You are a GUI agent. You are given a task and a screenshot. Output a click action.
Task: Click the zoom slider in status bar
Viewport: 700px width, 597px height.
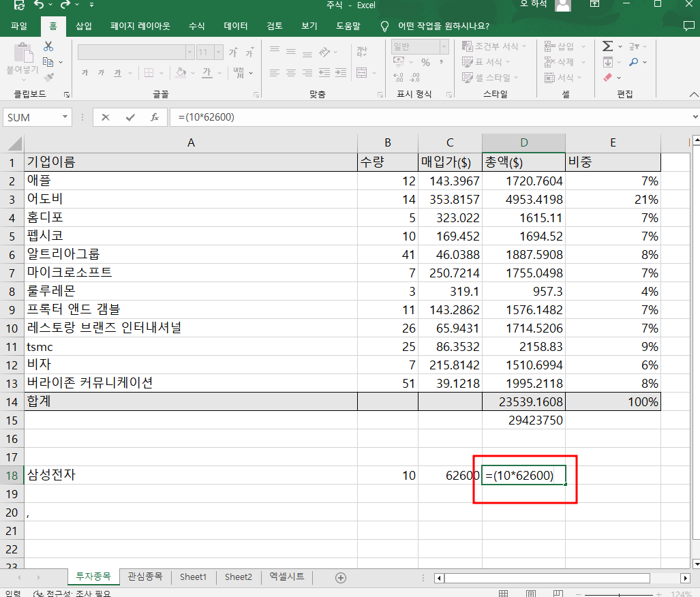coord(619,594)
